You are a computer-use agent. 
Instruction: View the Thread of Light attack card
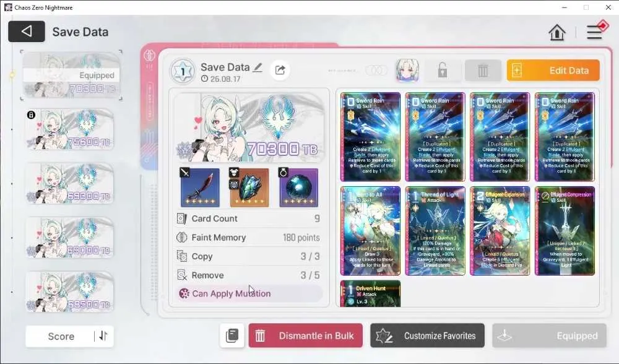(435, 231)
